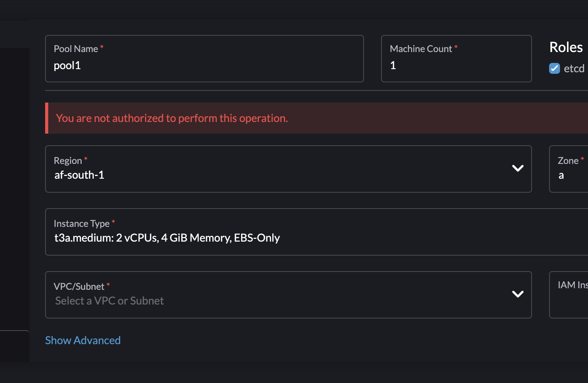The width and height of the screenshot is (588, 383).
Task: Open the VPC/Subnet dropdown chevron
Action: (x=518, y=294)
